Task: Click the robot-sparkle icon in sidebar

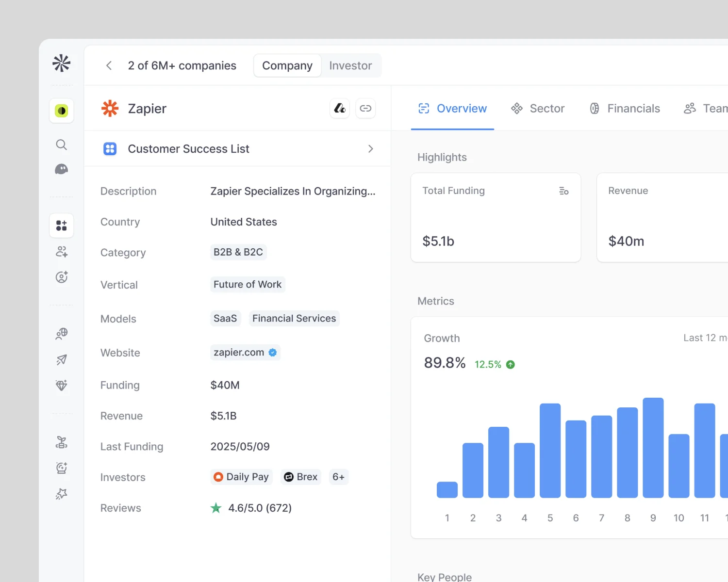Action: click(62, 468)
